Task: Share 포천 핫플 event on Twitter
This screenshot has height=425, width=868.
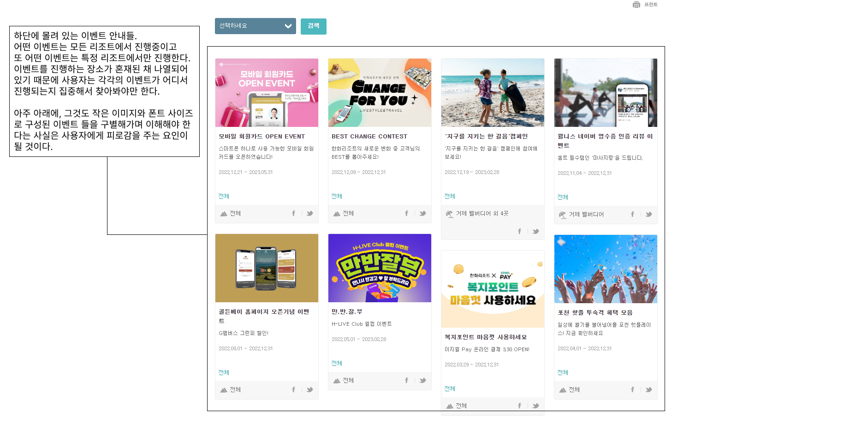Action: point(649,389)
